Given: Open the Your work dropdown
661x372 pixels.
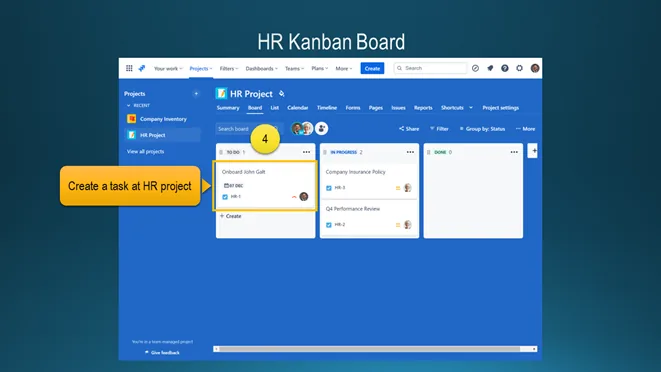Looking at the screenshot, I should click(168, 68).
